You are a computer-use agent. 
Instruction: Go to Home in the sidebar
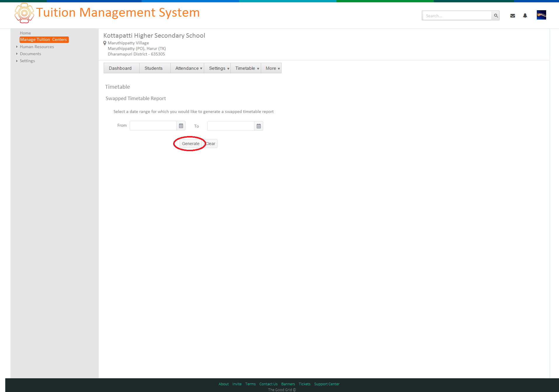pos(25,33)
